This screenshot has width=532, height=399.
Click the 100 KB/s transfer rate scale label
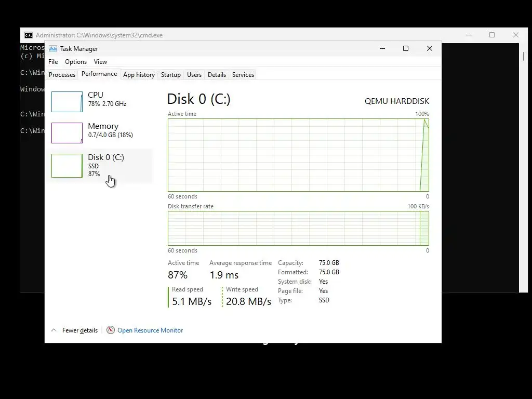coord(418,206)
